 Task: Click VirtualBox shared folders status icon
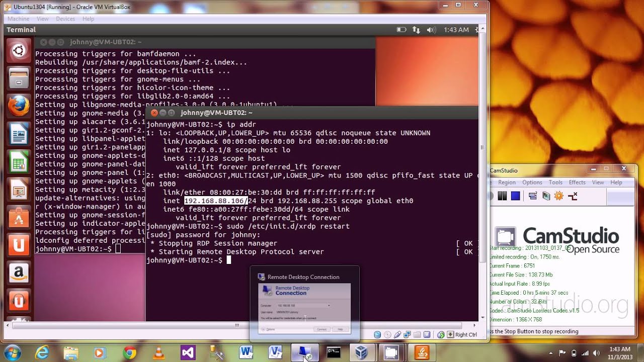pyautogui.click(x=417, y=334)
